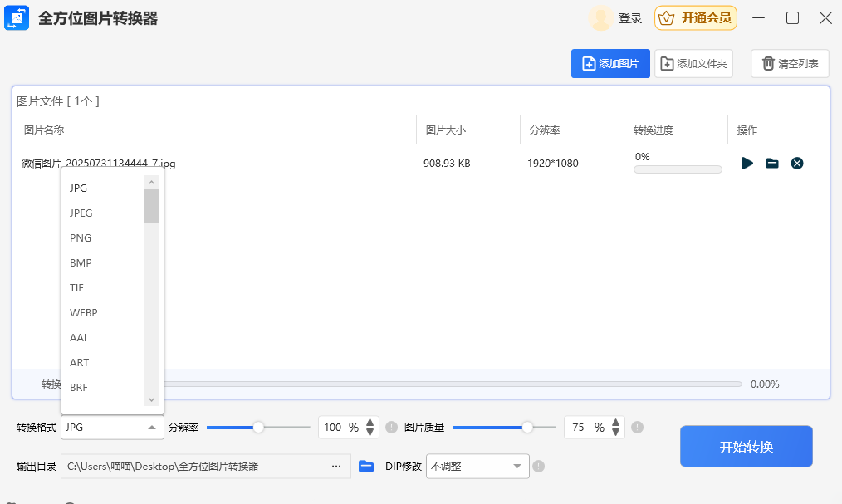Remove the image with the X icon

tap(796, 164)
